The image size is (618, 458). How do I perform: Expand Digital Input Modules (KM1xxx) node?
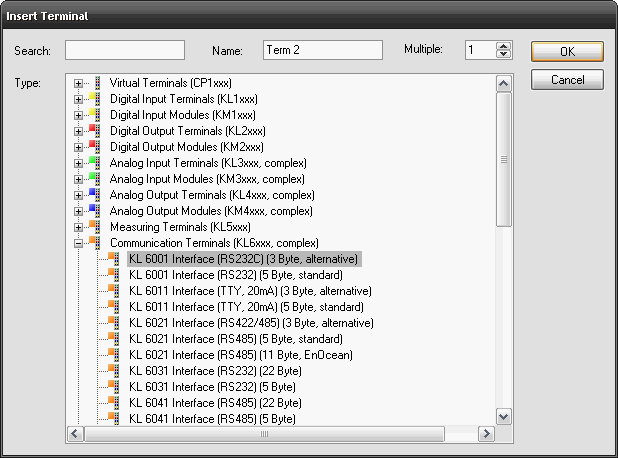(x=78, y=115)
